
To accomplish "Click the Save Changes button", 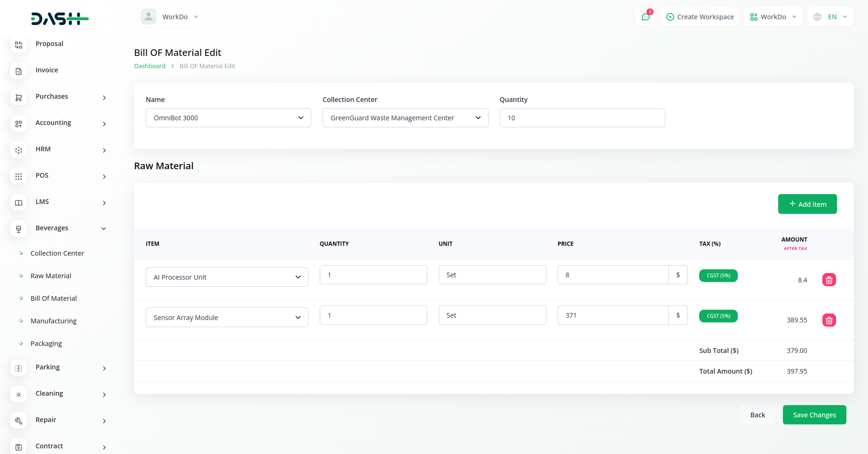I will click(814, 415).
